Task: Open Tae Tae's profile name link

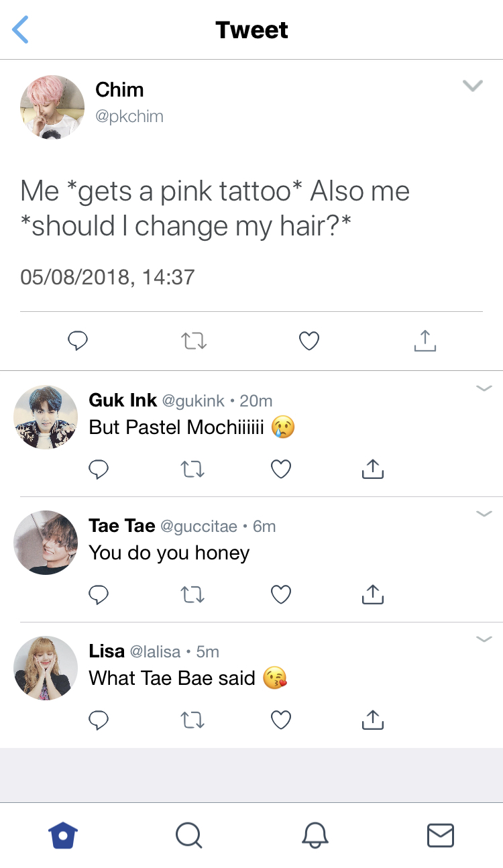Action: [x=122, y=526]
